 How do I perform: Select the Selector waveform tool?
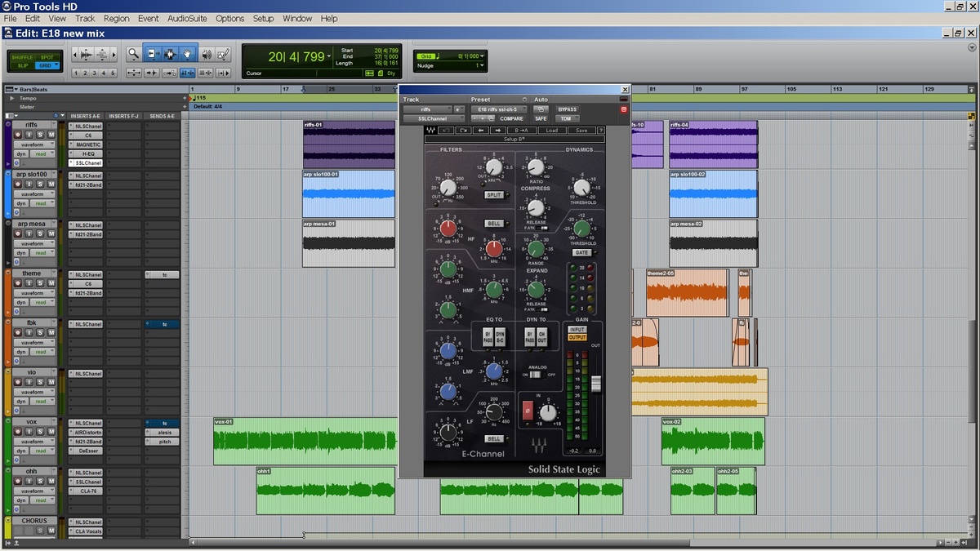(x=170, y=55)
